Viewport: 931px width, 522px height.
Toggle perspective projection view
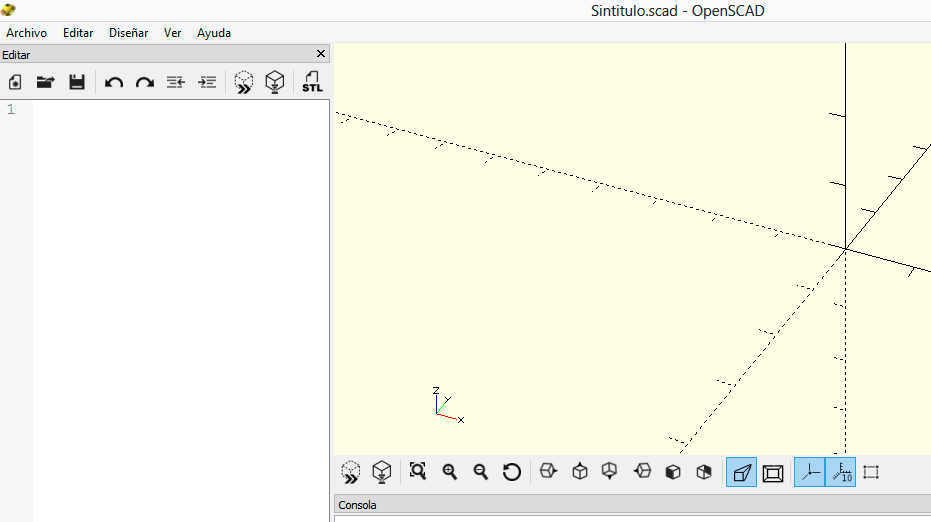[741, 471]
